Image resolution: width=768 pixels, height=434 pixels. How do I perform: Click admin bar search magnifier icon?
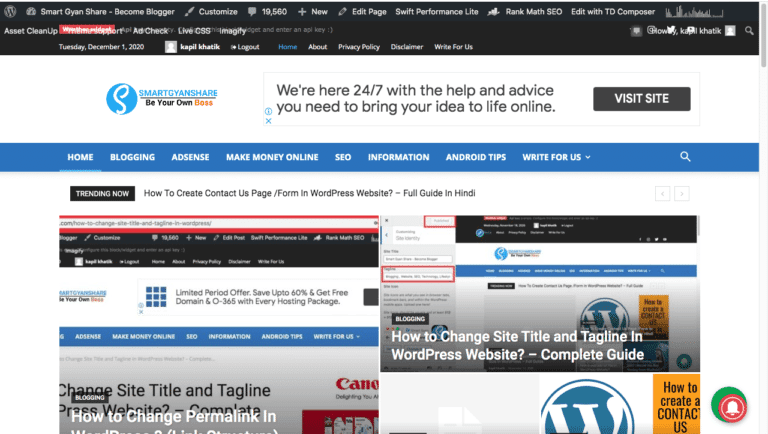(x=749, y=30)
